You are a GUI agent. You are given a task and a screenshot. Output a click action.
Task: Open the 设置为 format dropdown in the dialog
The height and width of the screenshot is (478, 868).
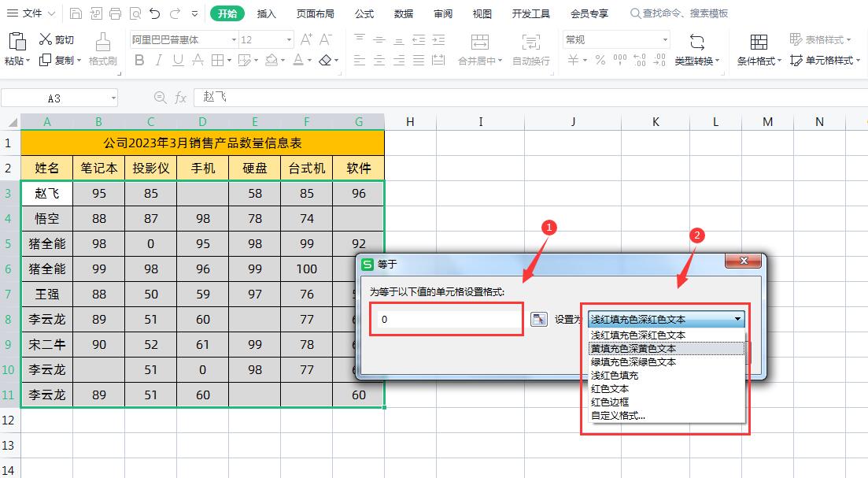(x=737, y=318)
